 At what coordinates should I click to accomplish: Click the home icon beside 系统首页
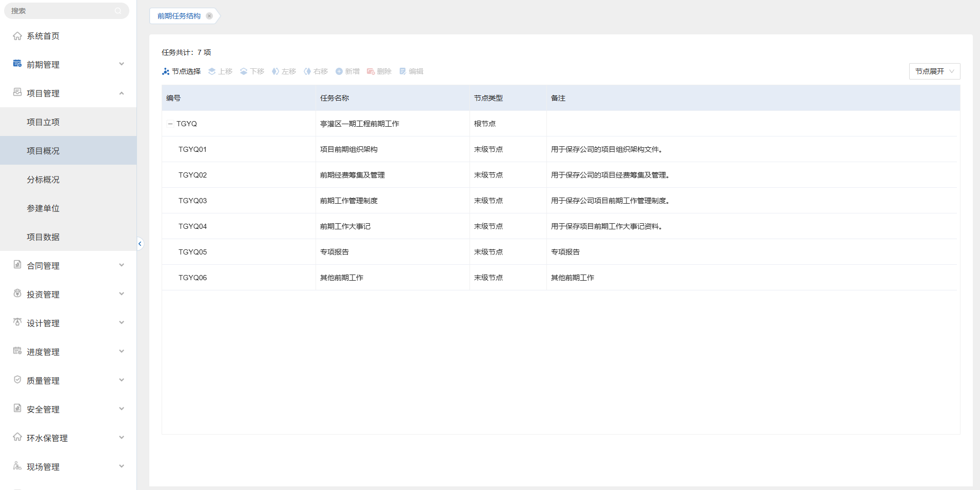tap(17, 36)
